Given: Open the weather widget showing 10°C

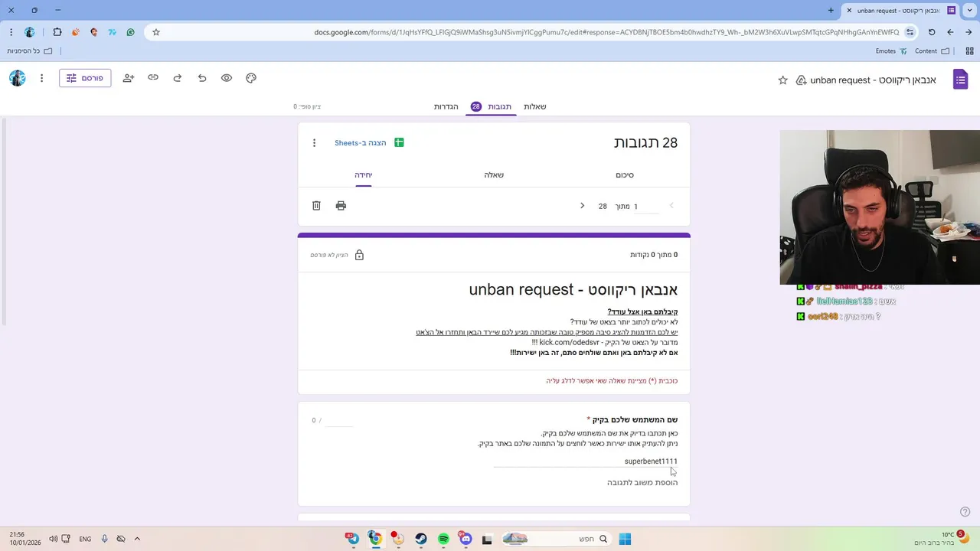Looking at the screenshot, I should tap(940, 539).
